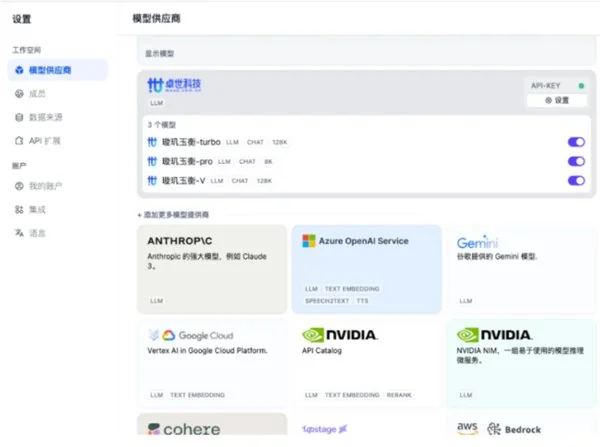The width and height of the screenshot is (600, 447).
Task: Click the members icon beside 成员
Action: click(19, 94)
